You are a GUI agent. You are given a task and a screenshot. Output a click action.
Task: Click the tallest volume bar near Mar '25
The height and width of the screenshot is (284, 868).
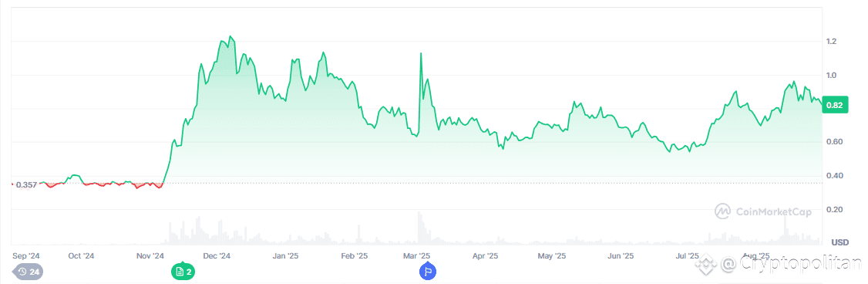[419, 228]
